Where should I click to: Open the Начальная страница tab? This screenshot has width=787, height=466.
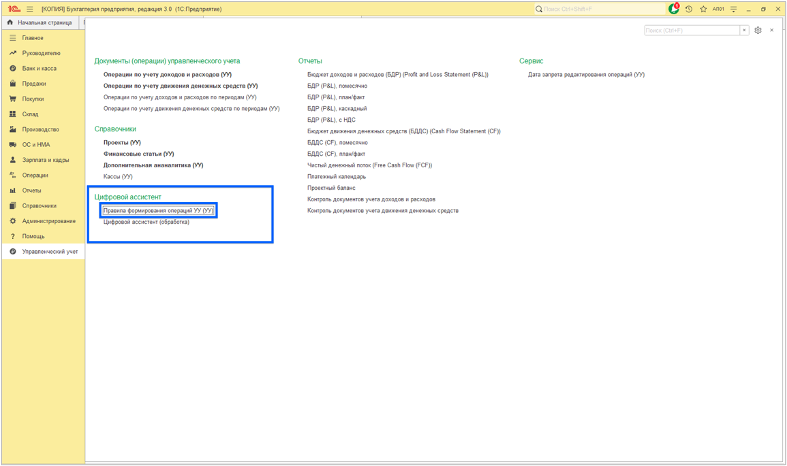coord(39,23)
